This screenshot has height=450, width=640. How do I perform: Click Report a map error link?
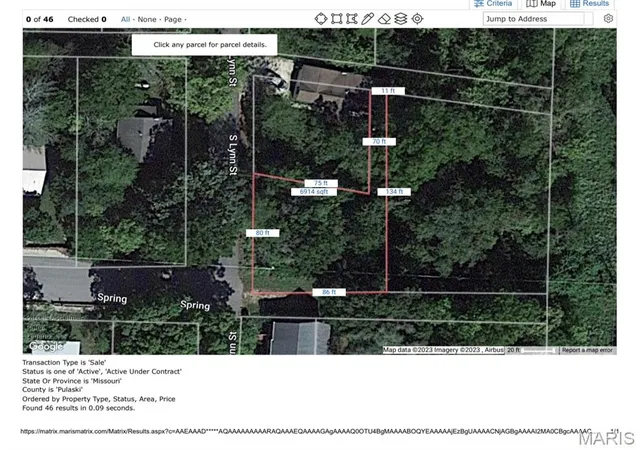(587, 350)
